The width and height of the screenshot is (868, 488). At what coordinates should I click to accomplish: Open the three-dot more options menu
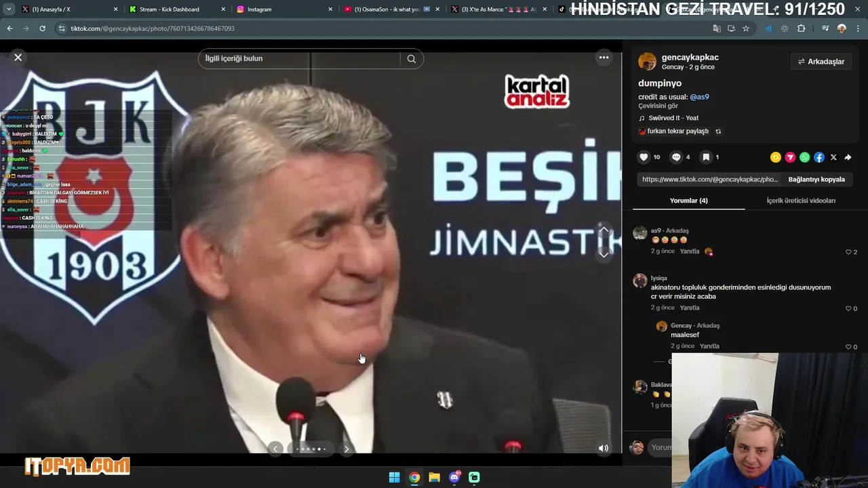604,58
